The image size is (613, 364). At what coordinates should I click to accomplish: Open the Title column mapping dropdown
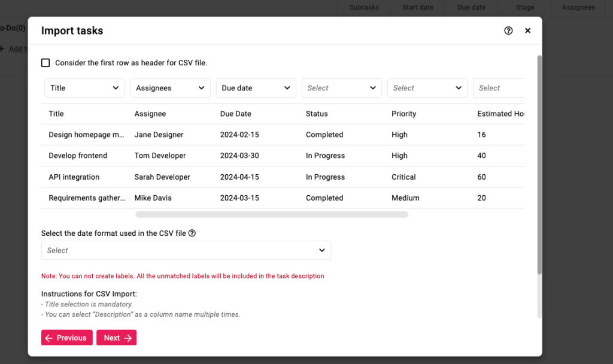click(84, 87)
